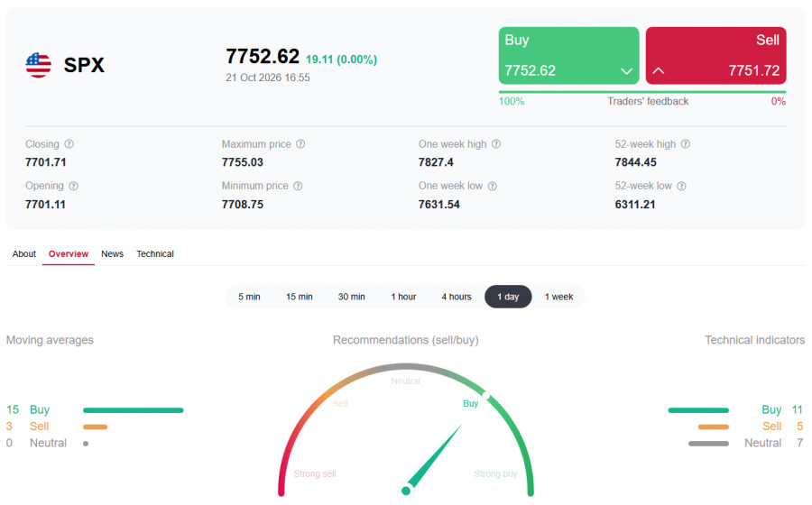Viewport: 812px width, 505px height.
Task: Choose the 1 week interval
Action: coord(558,297)
